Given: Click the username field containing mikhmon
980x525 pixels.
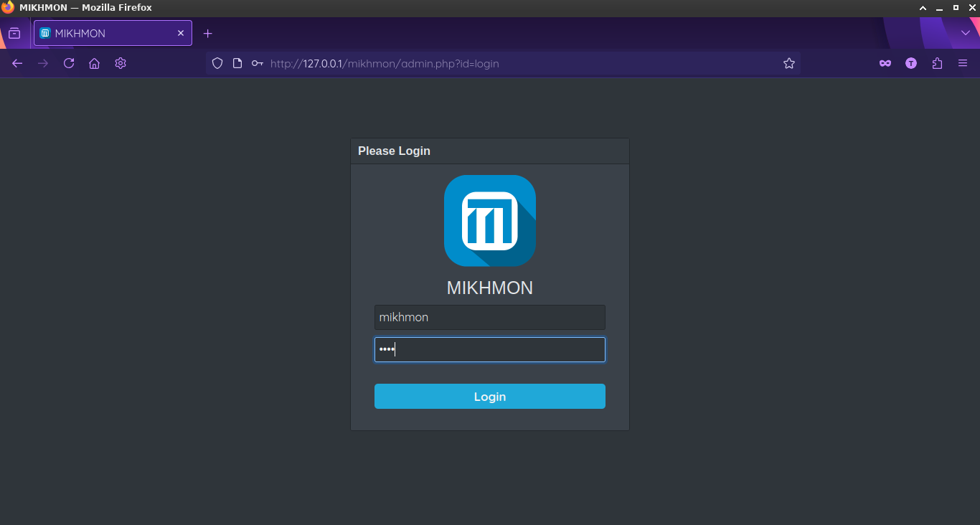Looking at the screenshot, I should (489, 317).
